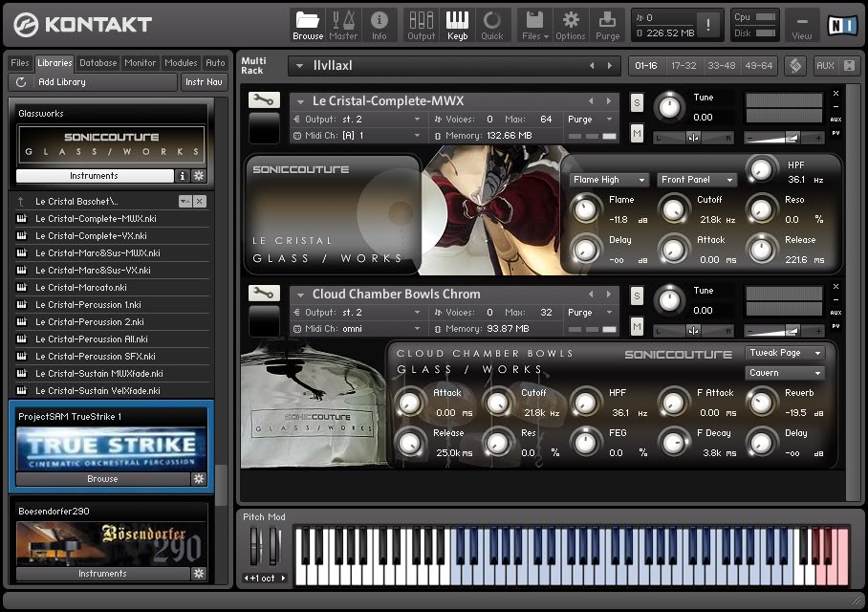Click the Pitch wheel
The width and height of the screenshot is (868, 612).
[x=255, y=547]
